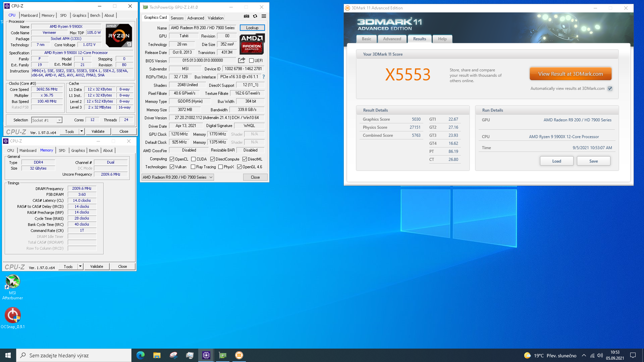Image resolution: width=644 pixels, height=362 pixels.
Task: Click the 3DMark 11 title bar icon
Action: pos(347,8)
